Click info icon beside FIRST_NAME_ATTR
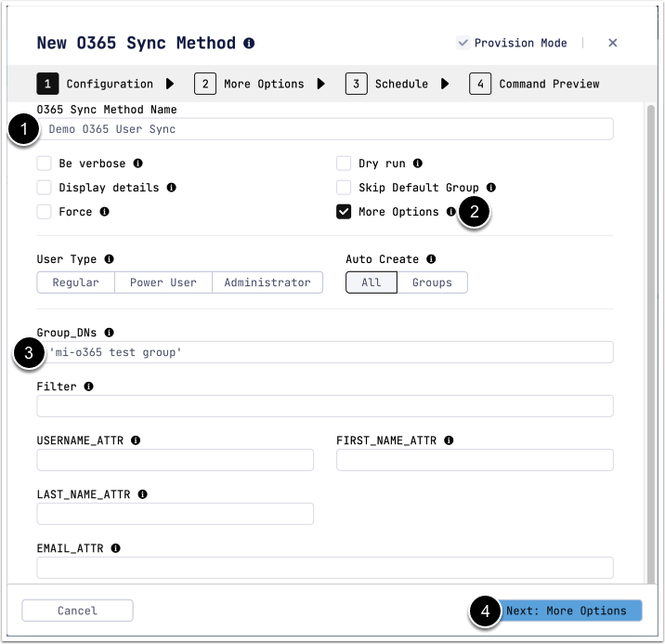The image size is (665, 644). click(449, 440)
